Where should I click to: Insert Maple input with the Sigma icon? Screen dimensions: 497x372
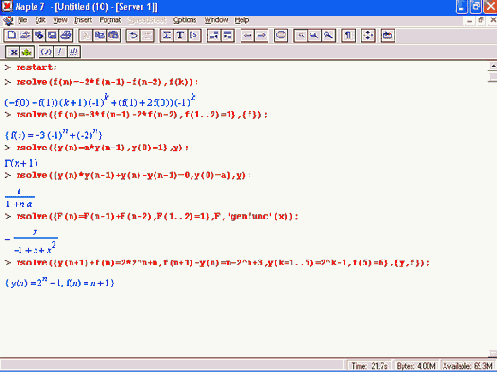click(x=167, y=35)
